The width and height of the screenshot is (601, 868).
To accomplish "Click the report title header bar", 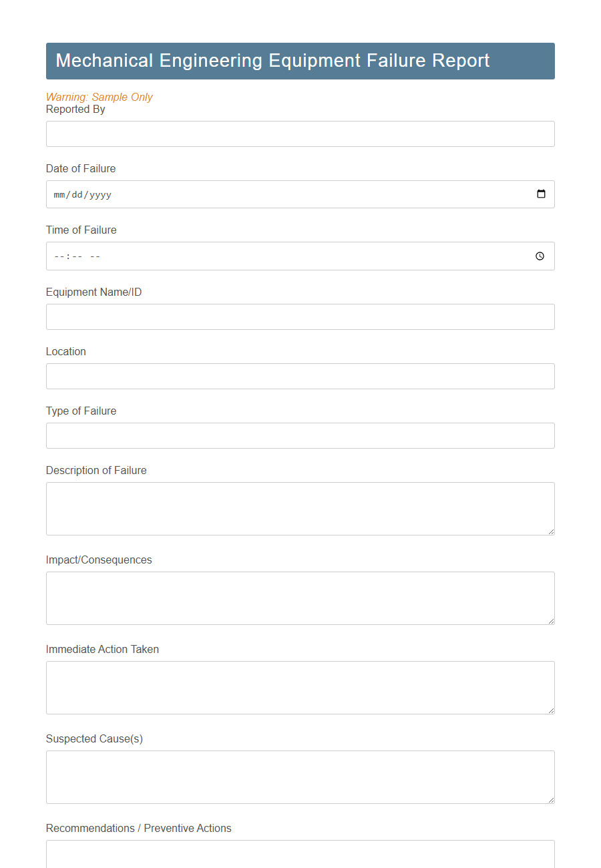I will pos(299,61).
